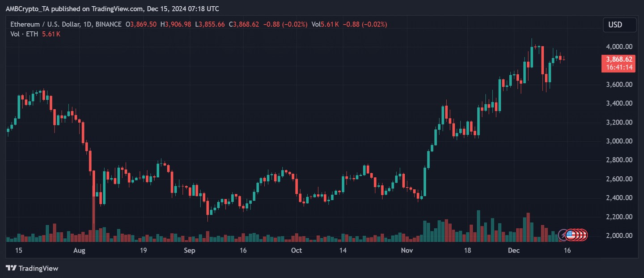This screenshot has width=644, height=278.
Task: Click the TradingView logo at bottom left
Action: pyautogui.click(x=32, y=268)
